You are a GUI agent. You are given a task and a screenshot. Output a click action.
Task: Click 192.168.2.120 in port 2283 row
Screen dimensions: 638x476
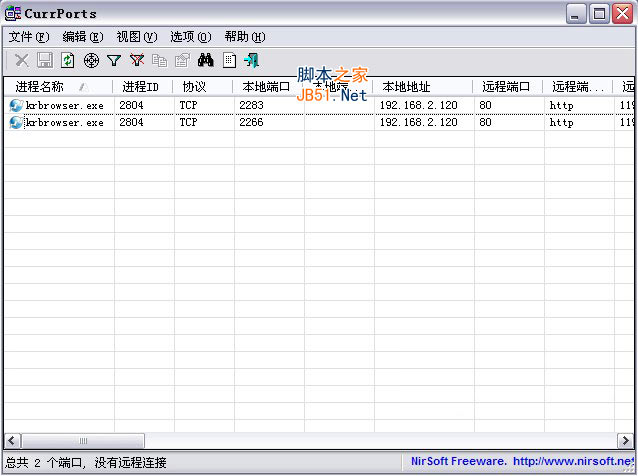point(418,105)
